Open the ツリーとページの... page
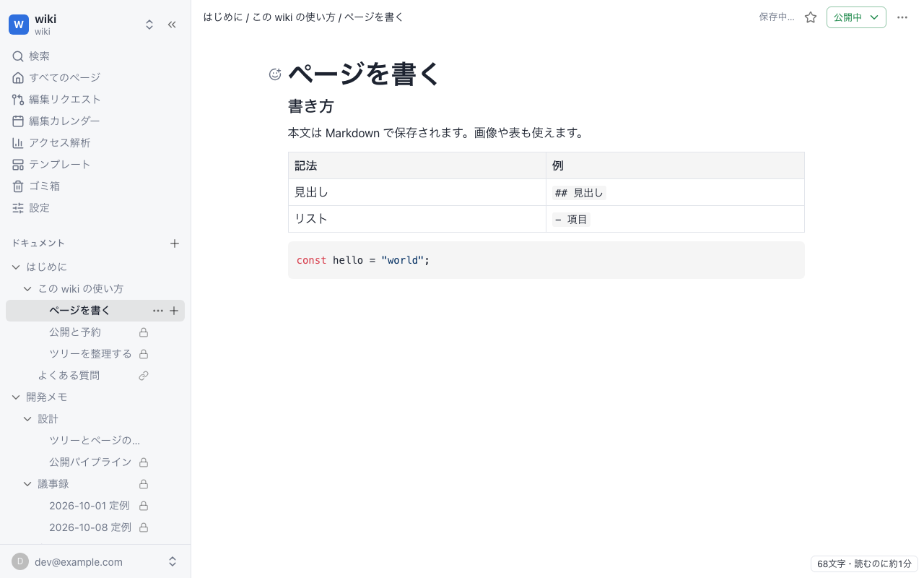This screenshot has height=578, width=924. [x=95, y=440]
